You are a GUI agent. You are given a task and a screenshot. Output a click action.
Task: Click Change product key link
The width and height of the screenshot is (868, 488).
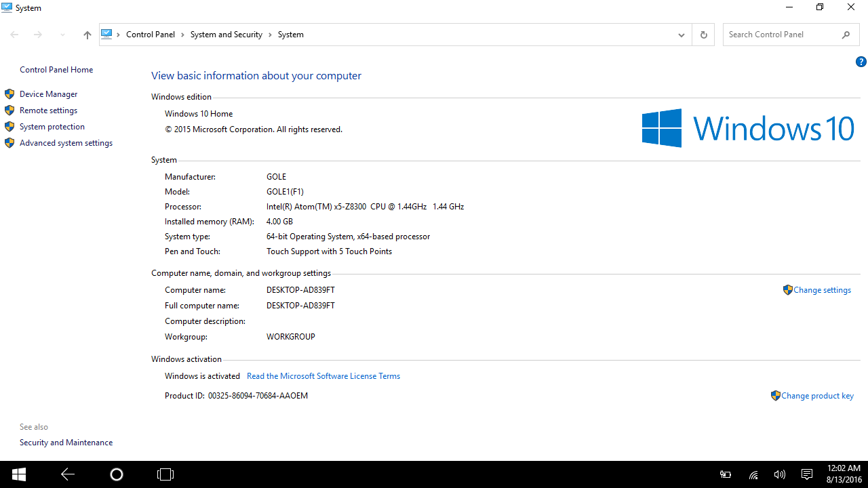(817, 396)
